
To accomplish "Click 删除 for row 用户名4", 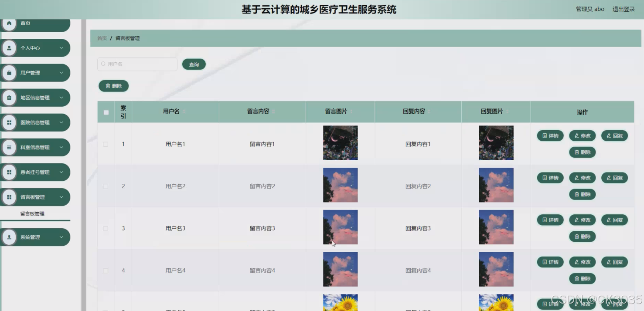I will (583, 278).
